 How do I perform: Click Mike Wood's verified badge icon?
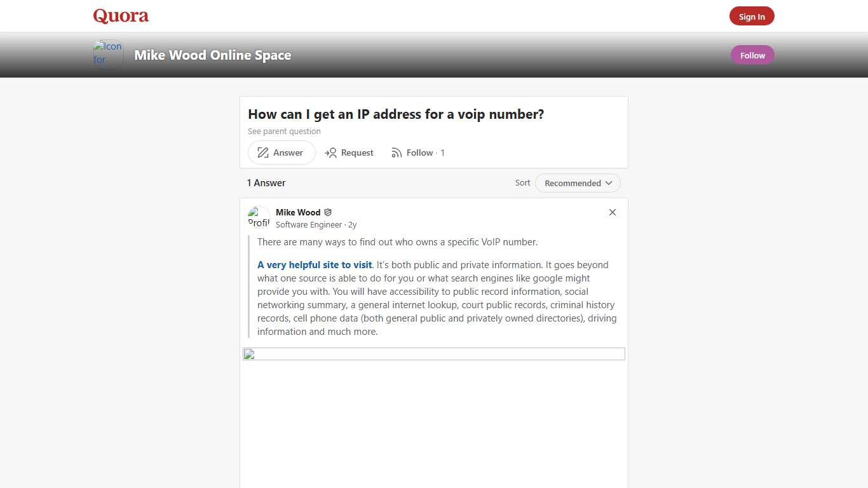(328, 212)
